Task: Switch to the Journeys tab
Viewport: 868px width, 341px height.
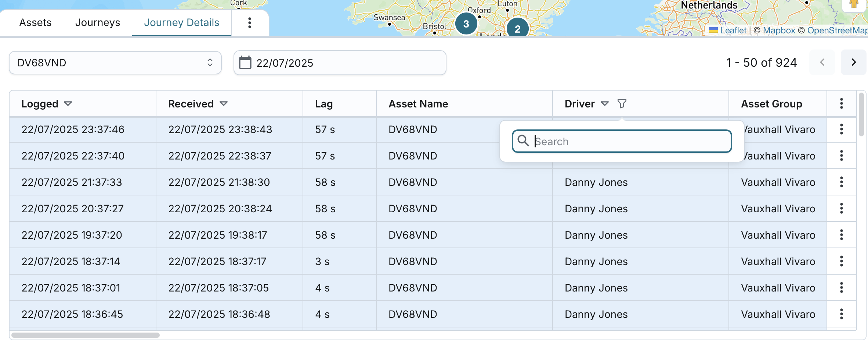Action: pyautogui.click(x=98, y=23)
